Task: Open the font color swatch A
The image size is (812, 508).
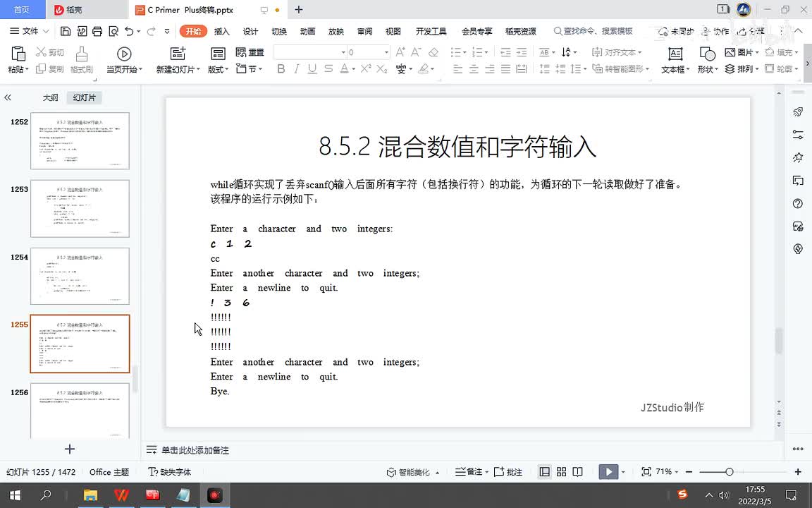Action: [x=345, y=68]
